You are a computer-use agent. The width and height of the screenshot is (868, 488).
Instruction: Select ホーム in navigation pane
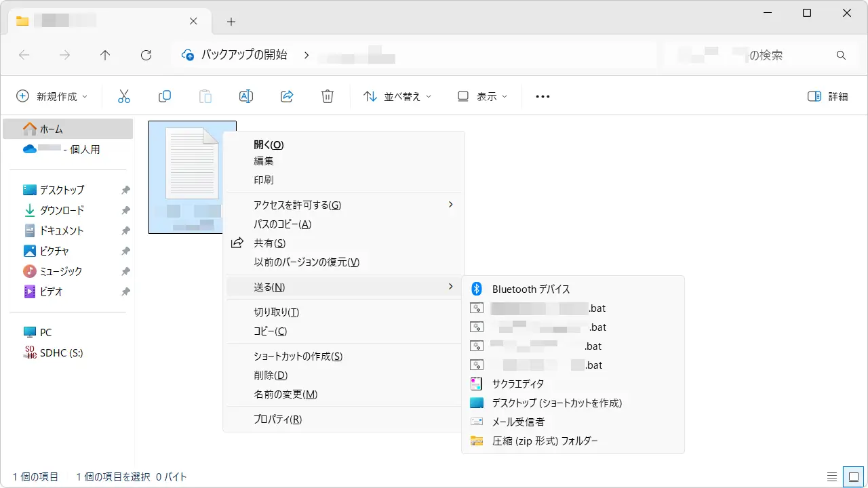pyautogui.click(x=68, y=129)
